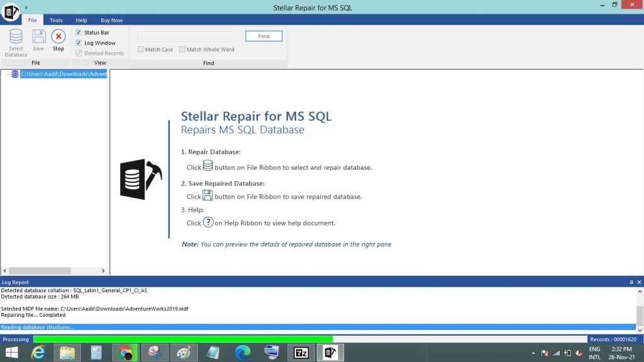Viewport: 644px width, 362px height.
Task: Open Microsoft Edge from taskbar
Action: pyautogui.click(x=242, y=353)
